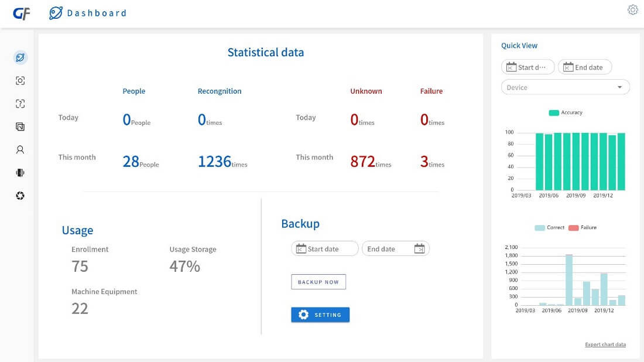Open the camera aperture sidebar icon
644x362 pixels.
[x=20, y=196]
